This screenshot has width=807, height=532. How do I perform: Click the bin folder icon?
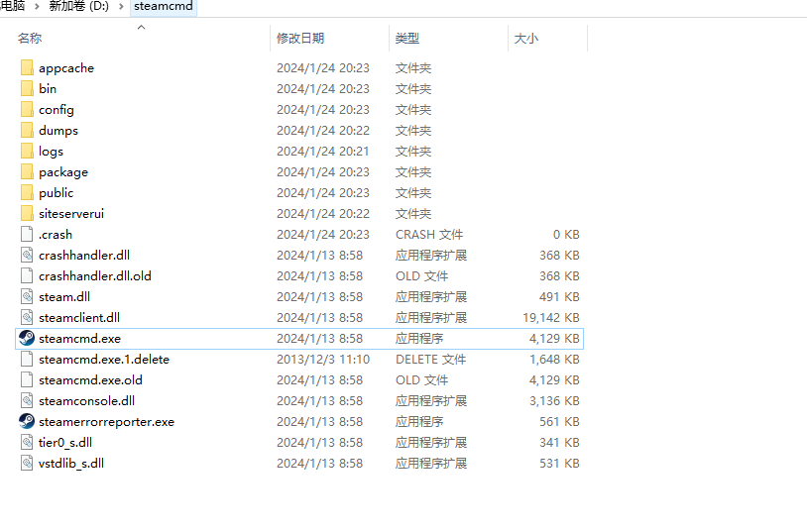(x=27, y=88)
